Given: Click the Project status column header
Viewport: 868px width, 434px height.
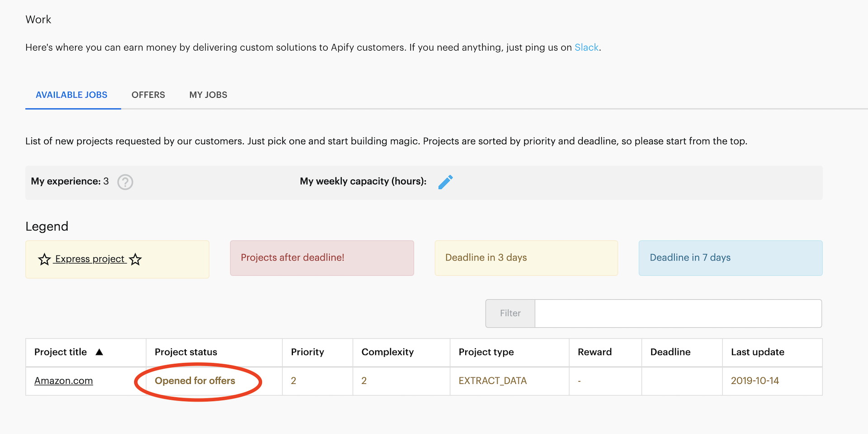Looking at the screenshot, I should click(185, 352).
